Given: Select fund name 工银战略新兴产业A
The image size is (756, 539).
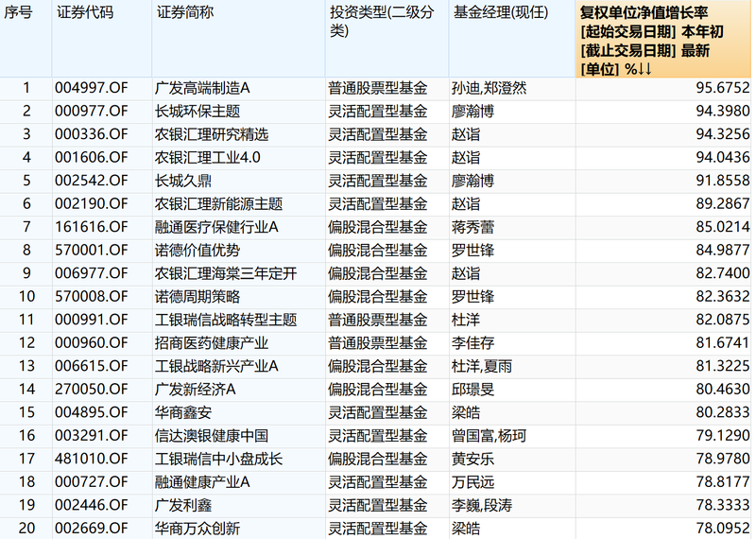Looking at the screenshot, I should point(216,366).
